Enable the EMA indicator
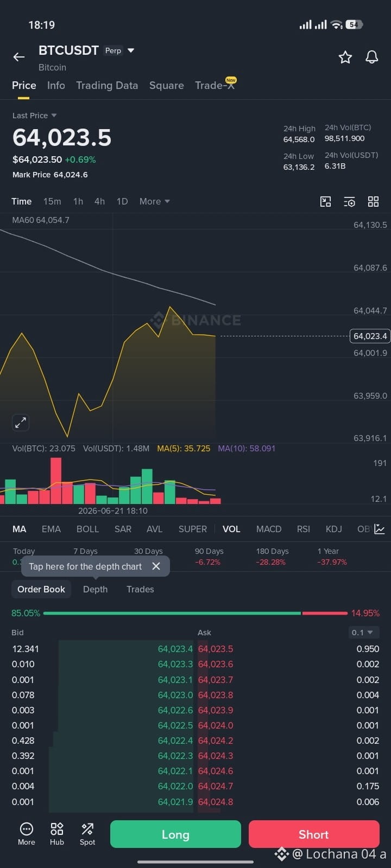Viewport: 391px width, 868px height. pos(51,529)
